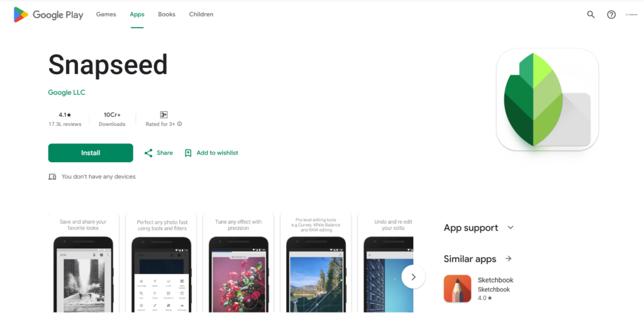Click the green Install button

(x=91, y=153)
